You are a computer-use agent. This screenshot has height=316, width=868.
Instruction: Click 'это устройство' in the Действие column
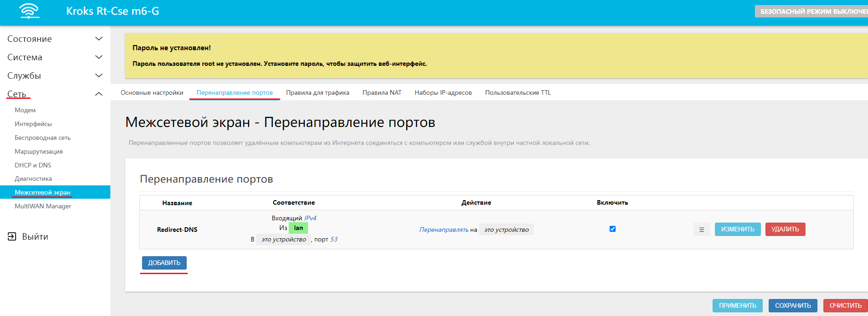[506, 230]
